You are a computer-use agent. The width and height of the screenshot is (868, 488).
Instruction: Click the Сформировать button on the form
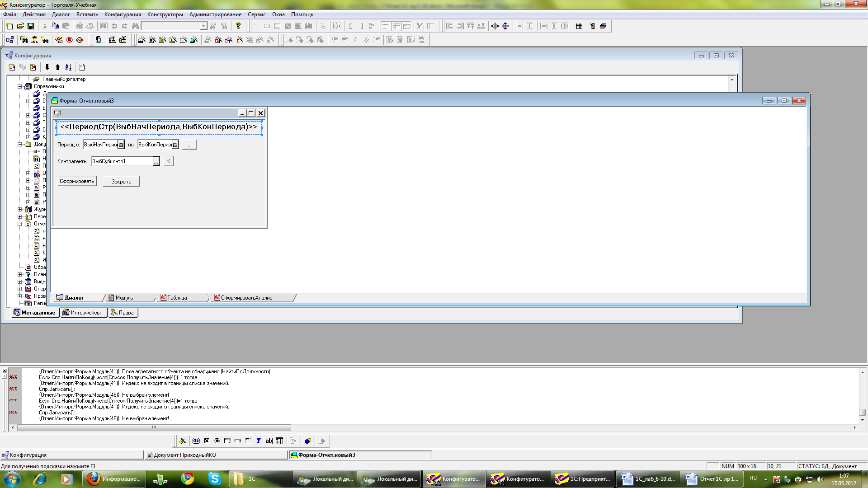[77, 181]
